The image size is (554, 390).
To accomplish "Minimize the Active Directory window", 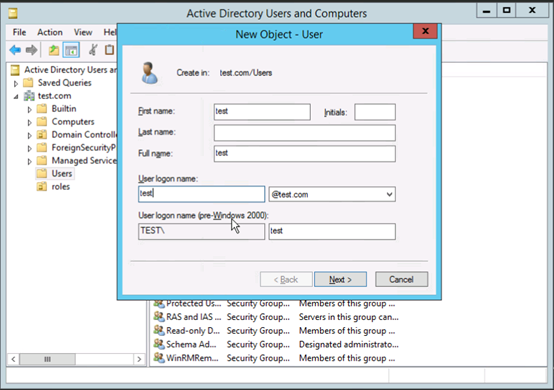I will click(487, 10).
